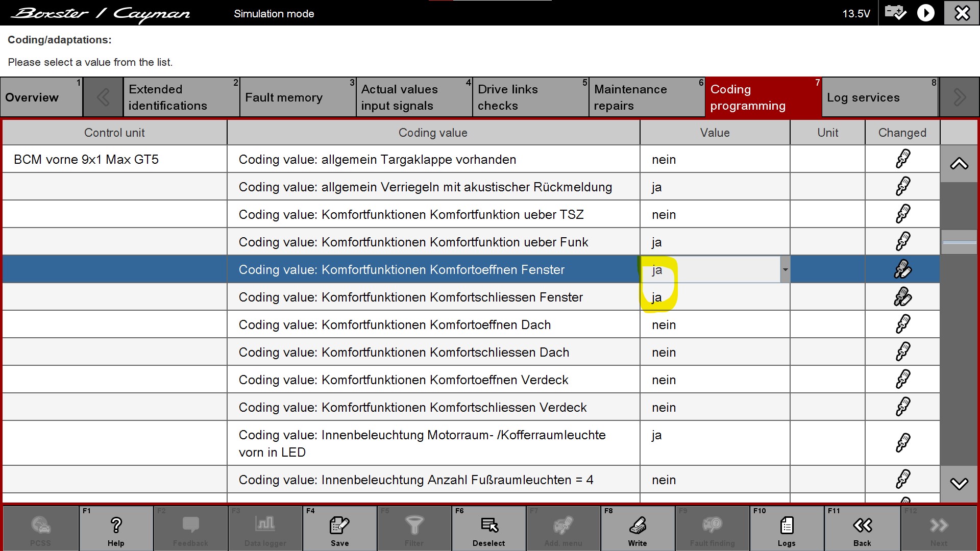Viewport: 980px width, 551px height.
Task: Click changed marker for Komfortoeffnen Fenster row
Action: 902,269
